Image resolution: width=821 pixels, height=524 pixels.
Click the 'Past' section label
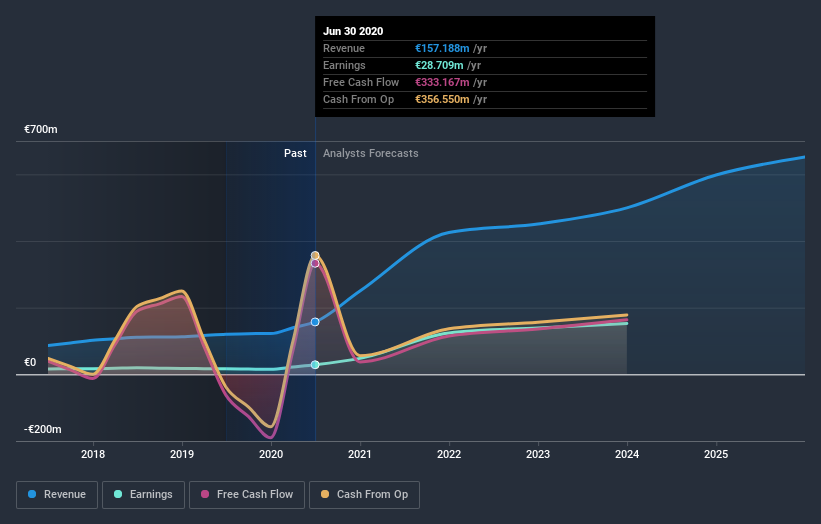pyautogui.click(x=295, y=153)
